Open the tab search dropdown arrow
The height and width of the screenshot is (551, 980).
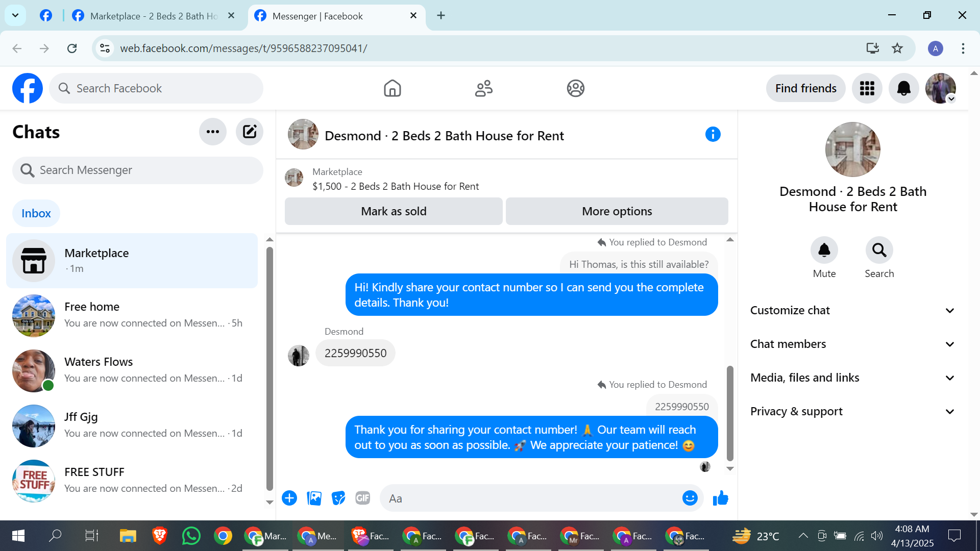[x=15, y=15]
